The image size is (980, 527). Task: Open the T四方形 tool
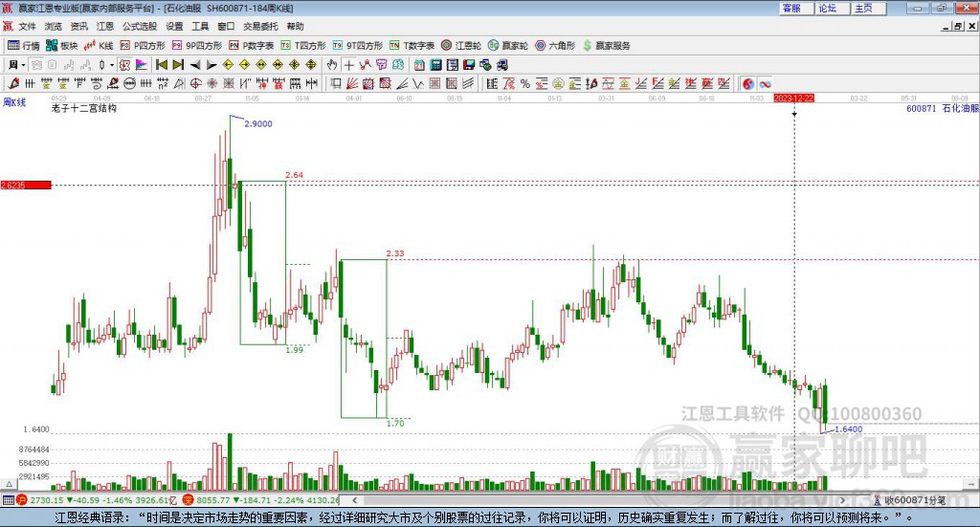pos(303,46)
